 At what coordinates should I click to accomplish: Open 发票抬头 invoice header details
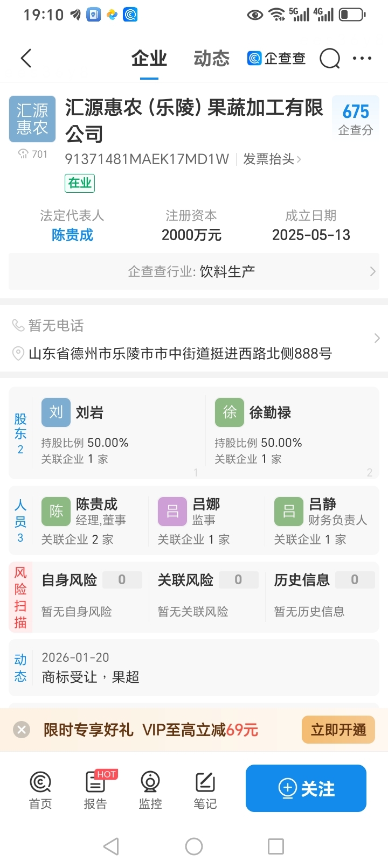coord(272,159)
